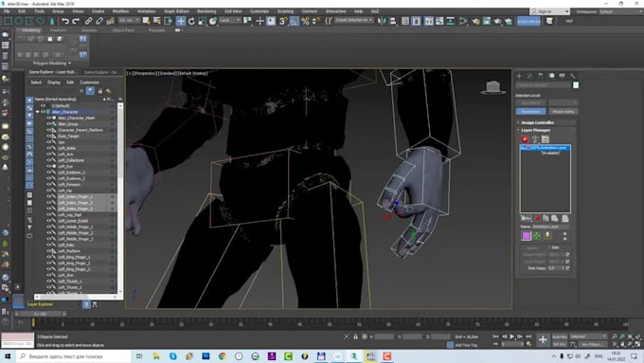Click the ViewCube in the viewport
Image resolution: width=644 pixels, height=363 pixels.
(x=493, y=87)
